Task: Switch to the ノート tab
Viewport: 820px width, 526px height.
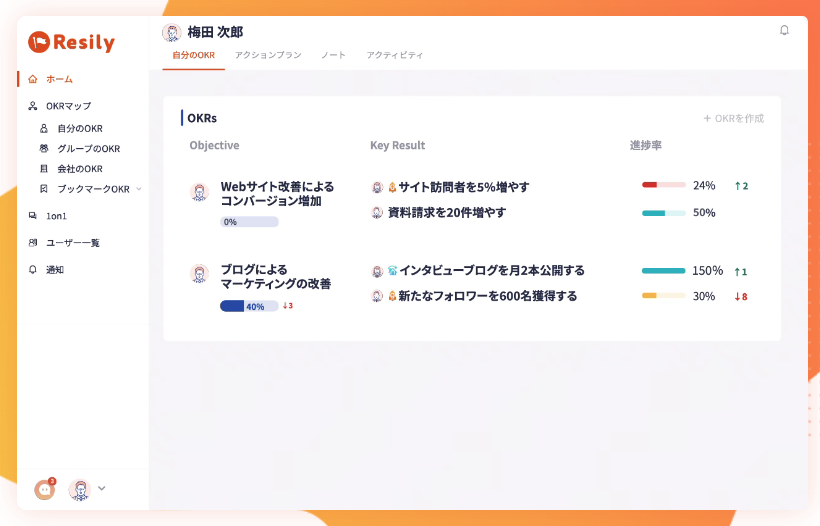Action: tap(333, 55)
